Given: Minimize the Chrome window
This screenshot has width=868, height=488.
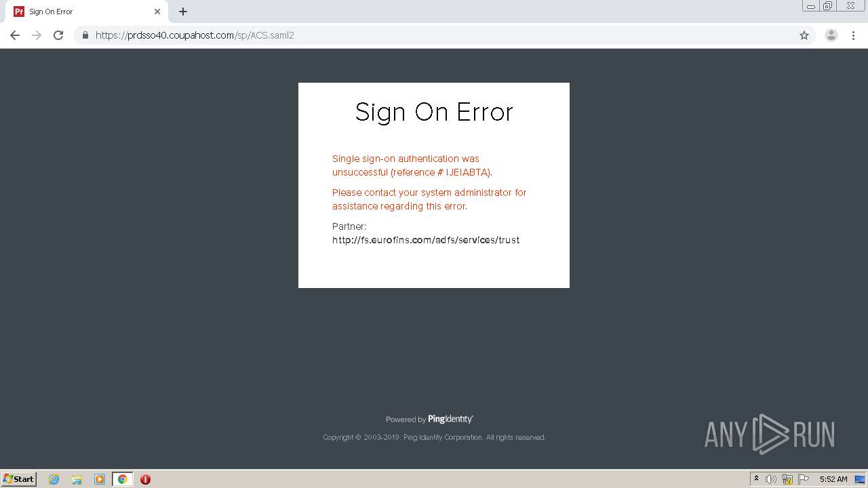Looking at the screenshot, I should click(x=811, y=5).
